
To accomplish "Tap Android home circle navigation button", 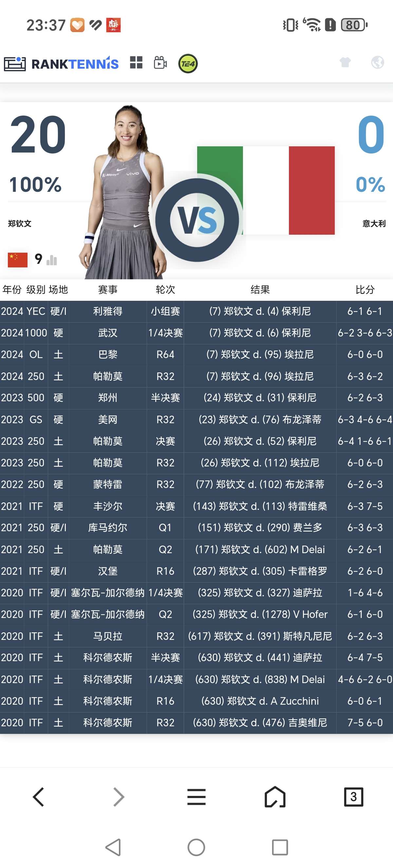I will [196, 847].
